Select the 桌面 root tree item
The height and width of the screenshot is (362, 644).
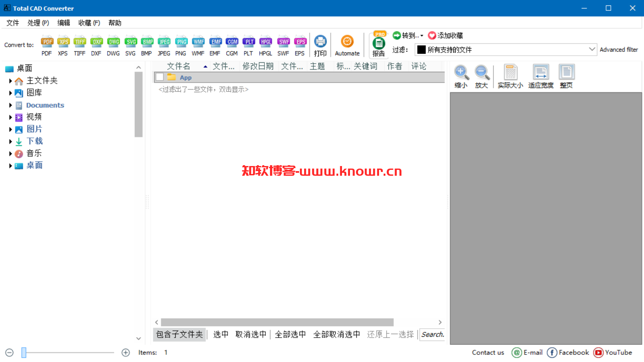(x=24, y=68)
